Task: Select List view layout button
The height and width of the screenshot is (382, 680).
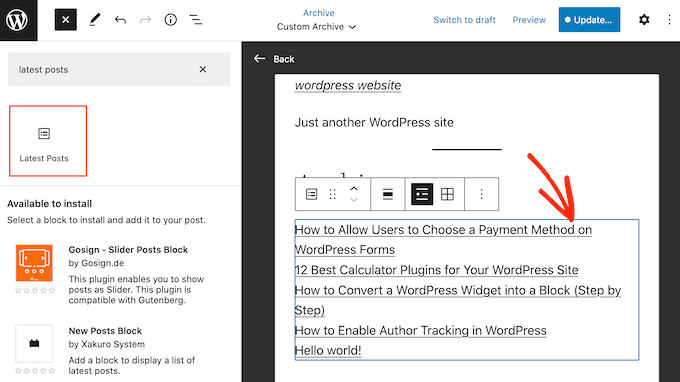Action: (x=422, y=194)
